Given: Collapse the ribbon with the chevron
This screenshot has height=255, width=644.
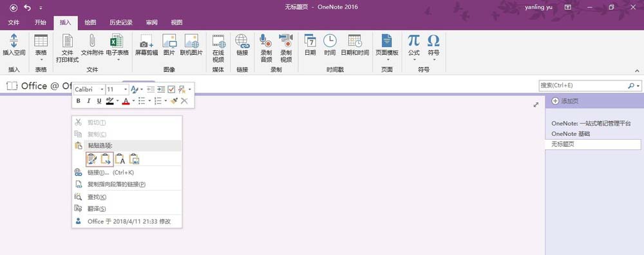Looking at the screenshot, I should click(x=637, y=71).
